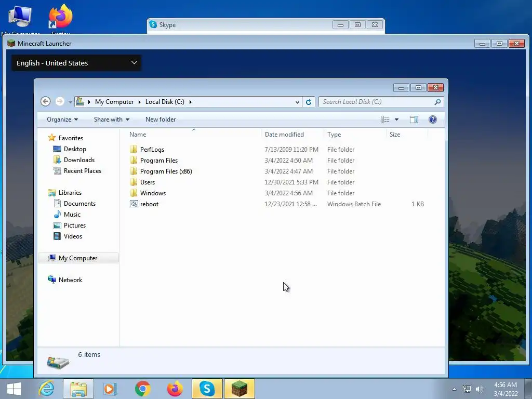Show hidden tray icons arrow
Image resolution: width=532 pixels, height=399 pixels.
(454, 389)
